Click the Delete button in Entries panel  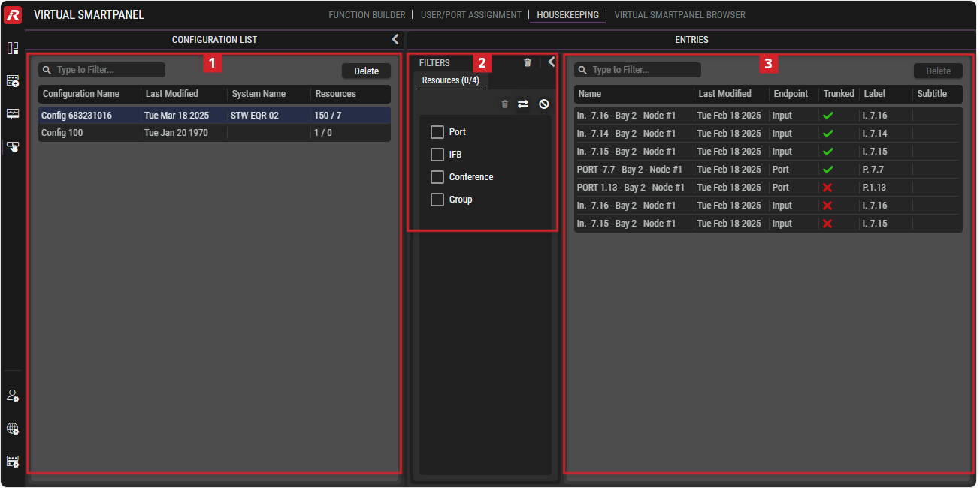click(938, 71)
